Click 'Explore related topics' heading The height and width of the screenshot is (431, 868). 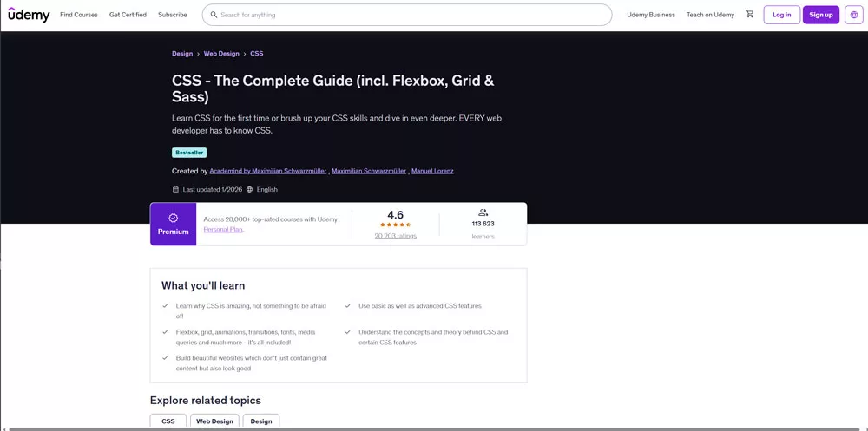coord(206,401)
